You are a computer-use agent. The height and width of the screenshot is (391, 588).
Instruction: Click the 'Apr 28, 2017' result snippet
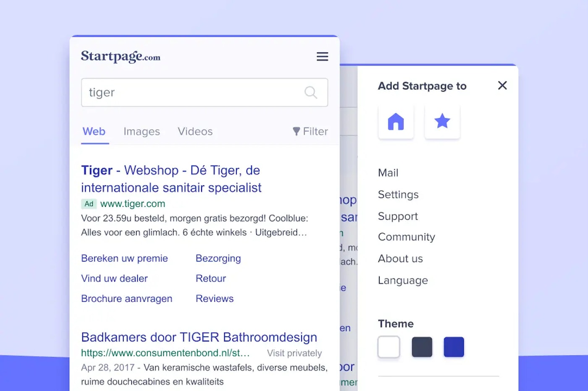(x=204, y=375)
